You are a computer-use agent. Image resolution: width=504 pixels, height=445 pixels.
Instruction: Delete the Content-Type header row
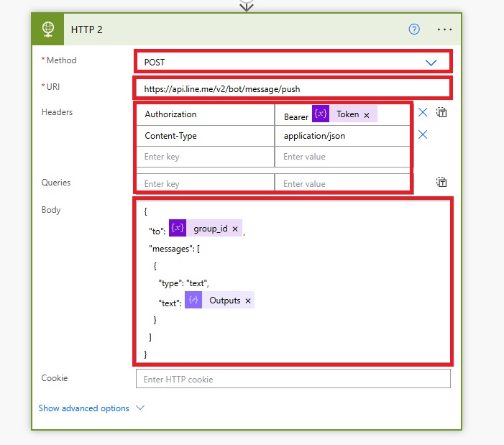tap(423, 134)
